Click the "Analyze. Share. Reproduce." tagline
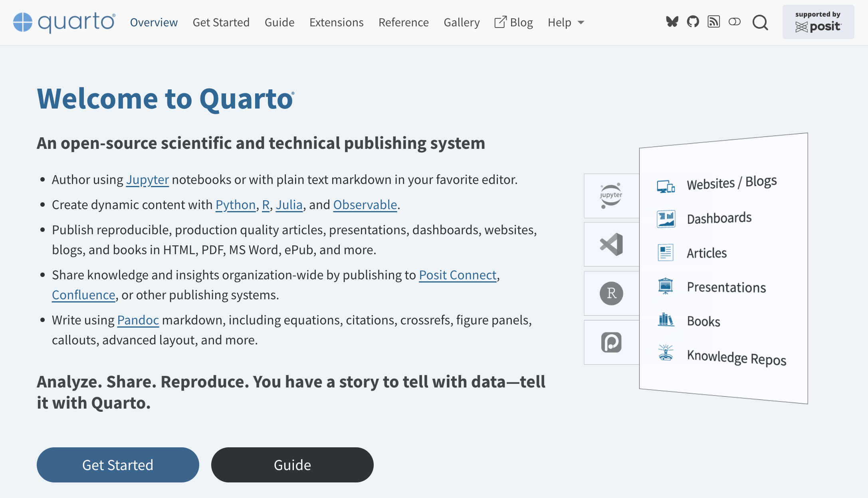868x498 pixels. [x=291, y=392]
